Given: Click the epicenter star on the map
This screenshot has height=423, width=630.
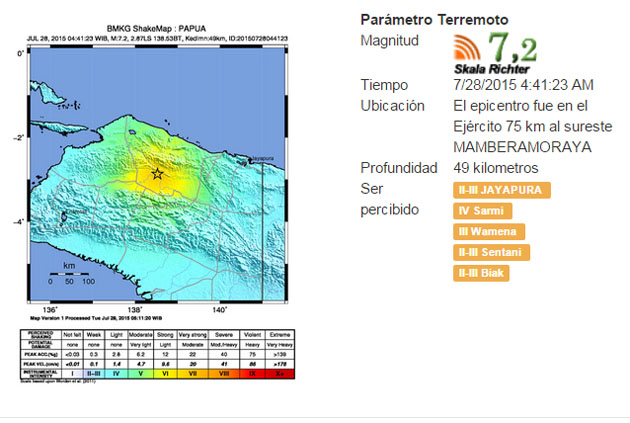Looking at the screenshot, I should [157, 174].
